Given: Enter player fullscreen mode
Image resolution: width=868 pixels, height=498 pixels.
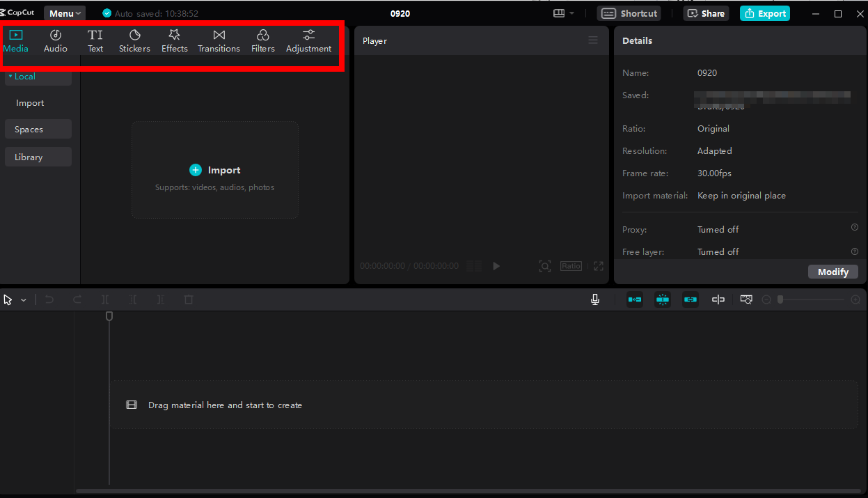Looking at the screenshot, I should click(599, 266).
